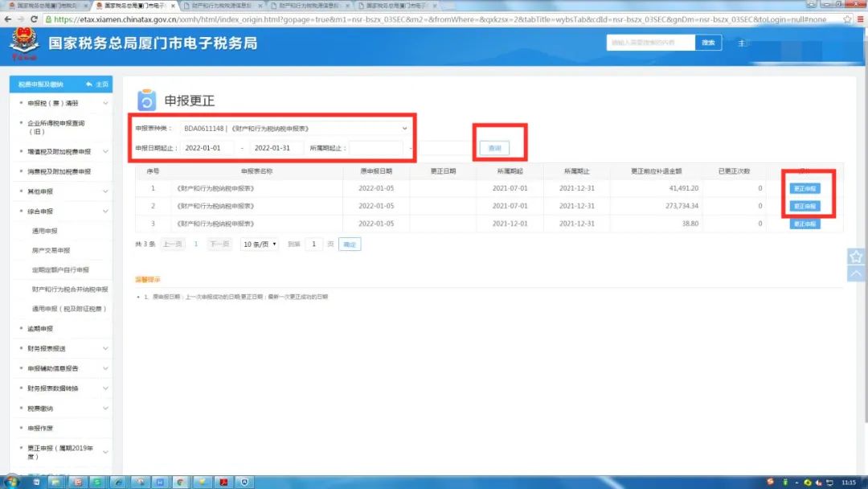The width and height of the screenshot is (868, 489).
Task: Open 消费税及附加税费申报 in sidebar
Action: [x=59, y=171]
